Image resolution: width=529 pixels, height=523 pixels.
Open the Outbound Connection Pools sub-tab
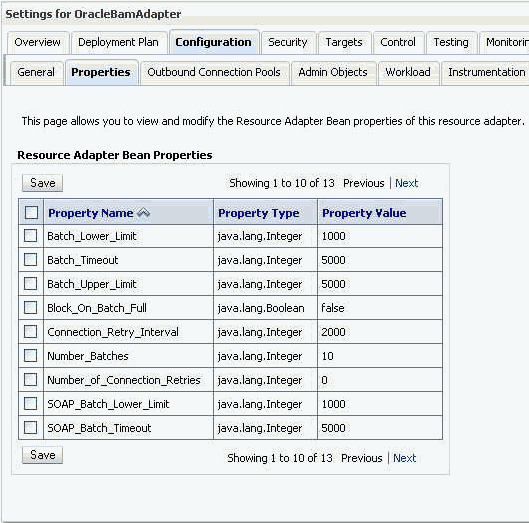tap(214, 72)
